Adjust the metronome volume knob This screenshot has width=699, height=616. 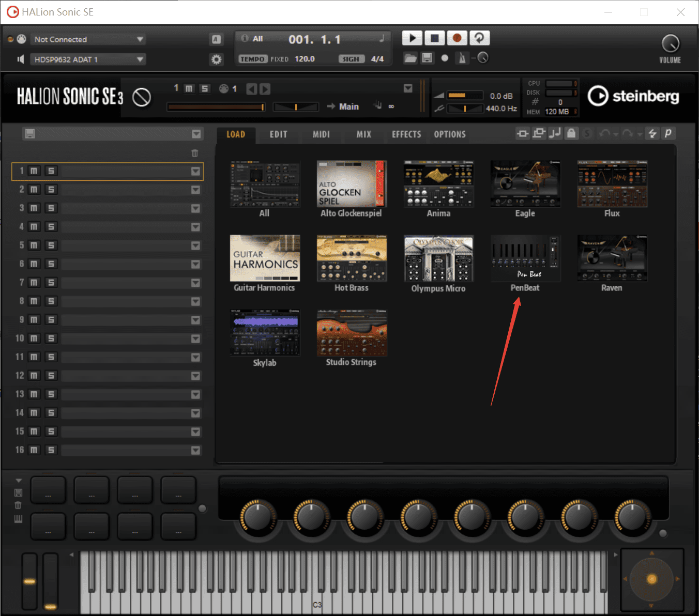[x=483, y=58]
